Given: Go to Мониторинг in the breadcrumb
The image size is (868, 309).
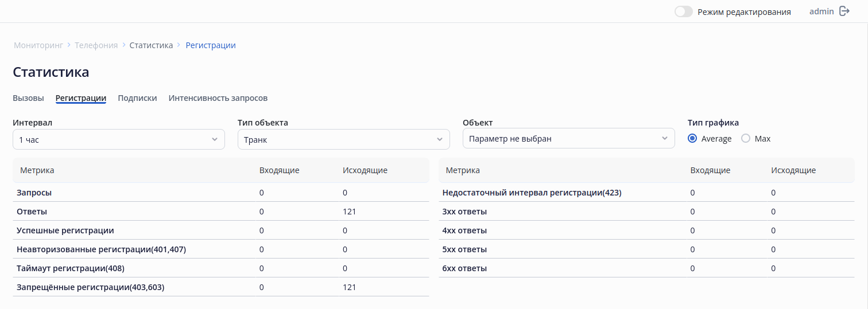Looking at the screenshot, I should point(38,45).
